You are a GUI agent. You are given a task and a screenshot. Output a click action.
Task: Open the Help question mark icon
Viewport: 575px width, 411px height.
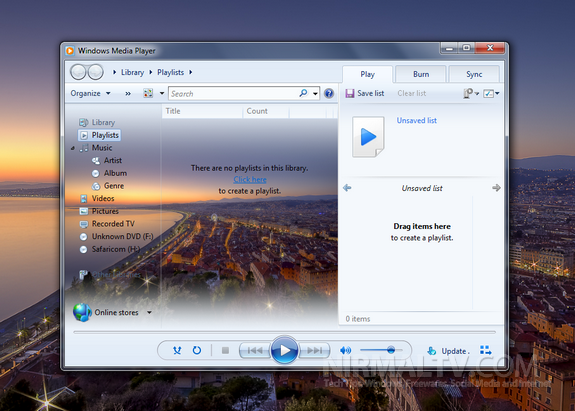pyautogui.click(x=329, y=93)
